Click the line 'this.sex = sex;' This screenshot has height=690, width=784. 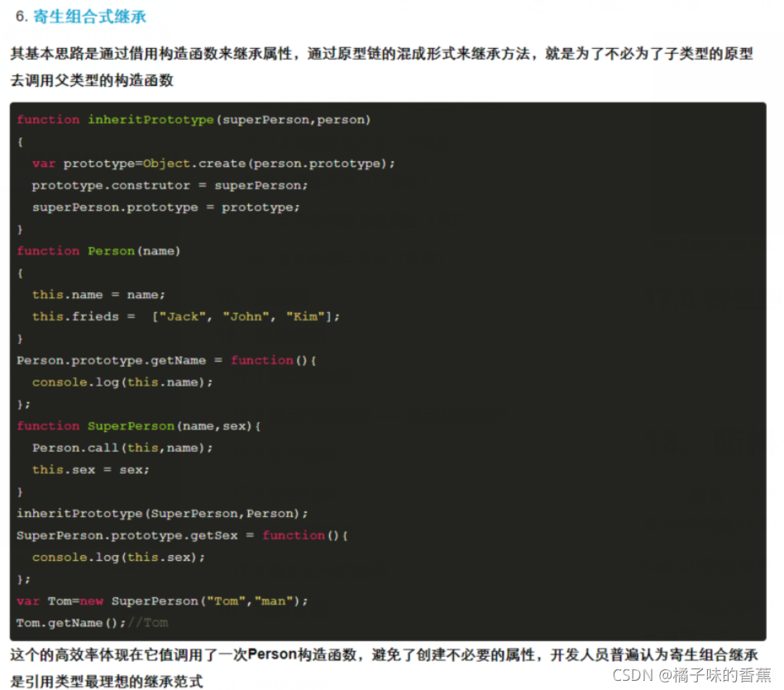90,470
